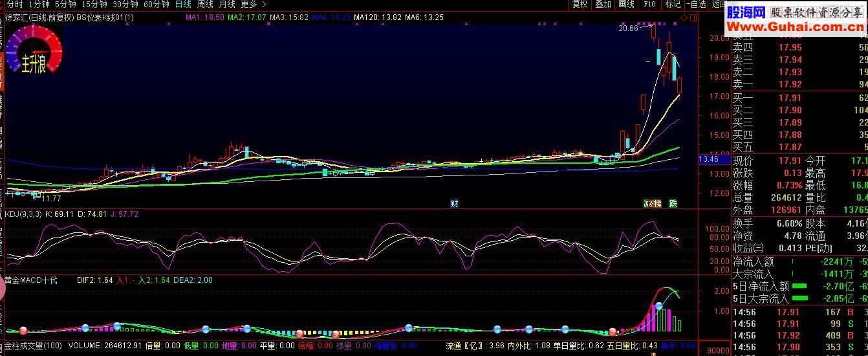Click the KDJ J: 57.72 value

point(125,214)
